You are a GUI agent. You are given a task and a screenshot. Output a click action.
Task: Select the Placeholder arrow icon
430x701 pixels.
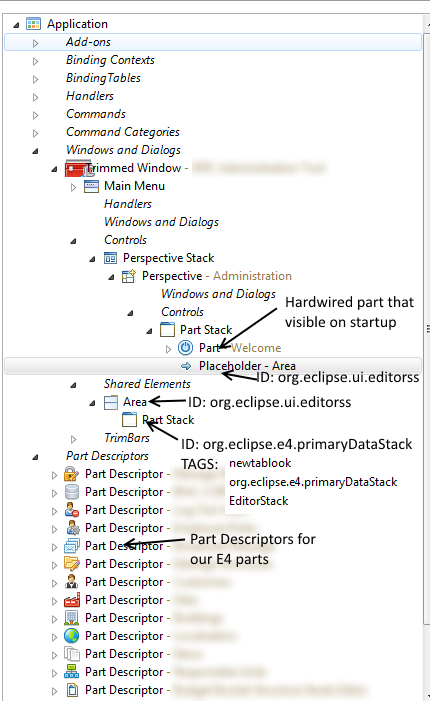click(x=186, y=366)
